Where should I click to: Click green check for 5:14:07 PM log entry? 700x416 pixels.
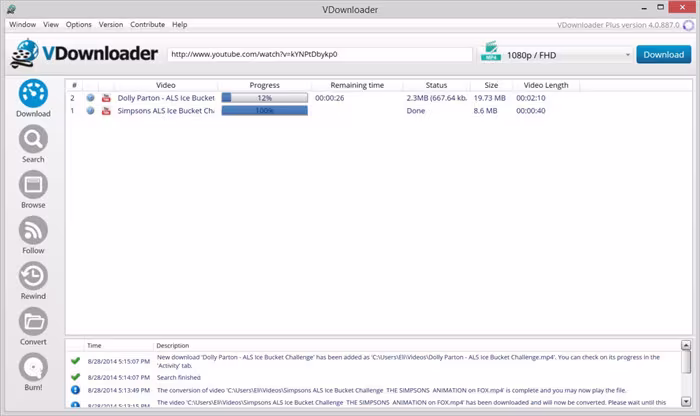[75, 377]
